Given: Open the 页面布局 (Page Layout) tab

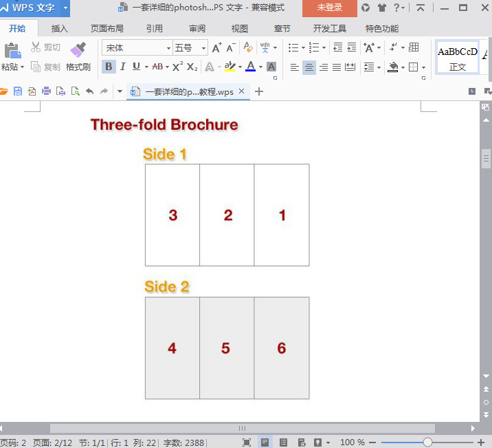Looking at the screenshot, I should pyautogui.click(x=107, y=29).
